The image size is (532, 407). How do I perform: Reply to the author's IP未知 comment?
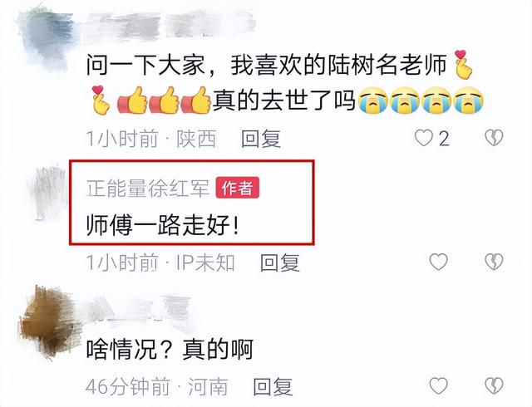(280, 262)
